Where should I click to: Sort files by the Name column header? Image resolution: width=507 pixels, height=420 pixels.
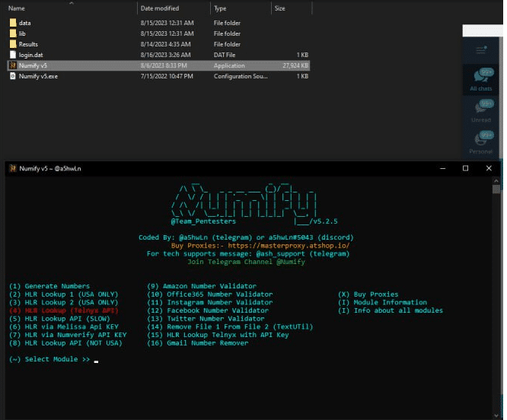coord(17,8)
